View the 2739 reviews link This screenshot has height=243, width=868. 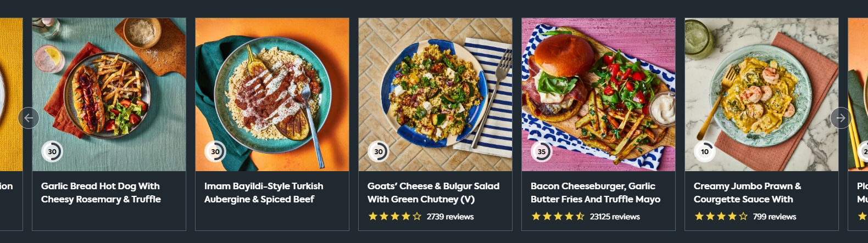(x=450, y=217)
